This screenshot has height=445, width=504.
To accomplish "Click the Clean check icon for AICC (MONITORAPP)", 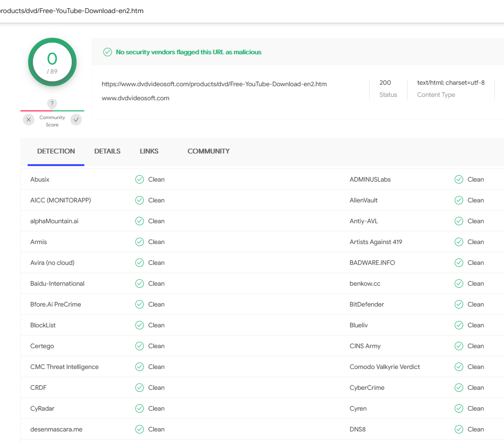I will [x=140, y=200].
